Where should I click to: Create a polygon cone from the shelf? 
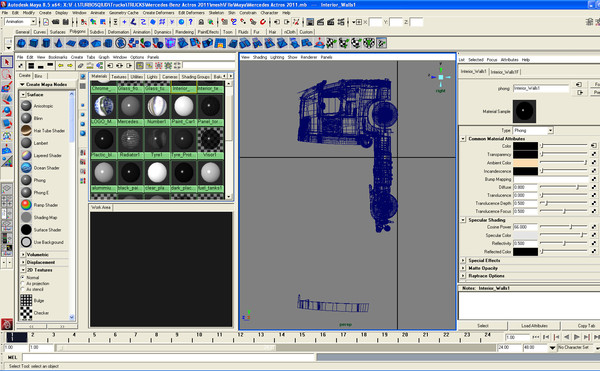(x=58, y=43)
